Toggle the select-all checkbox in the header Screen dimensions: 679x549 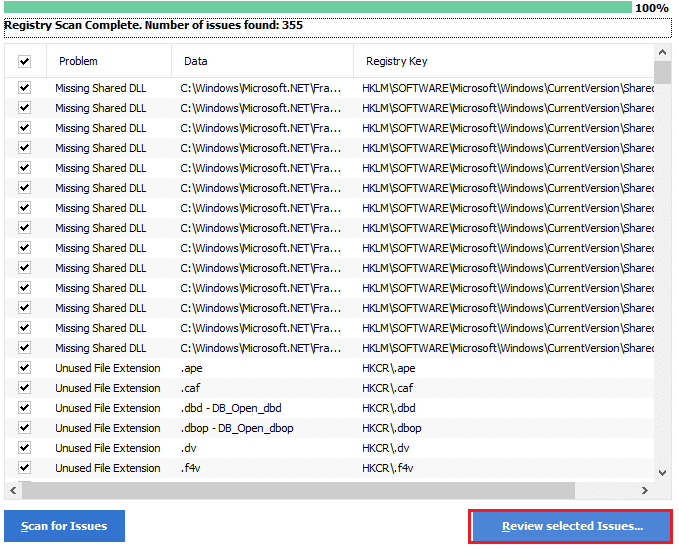point(25,61)
